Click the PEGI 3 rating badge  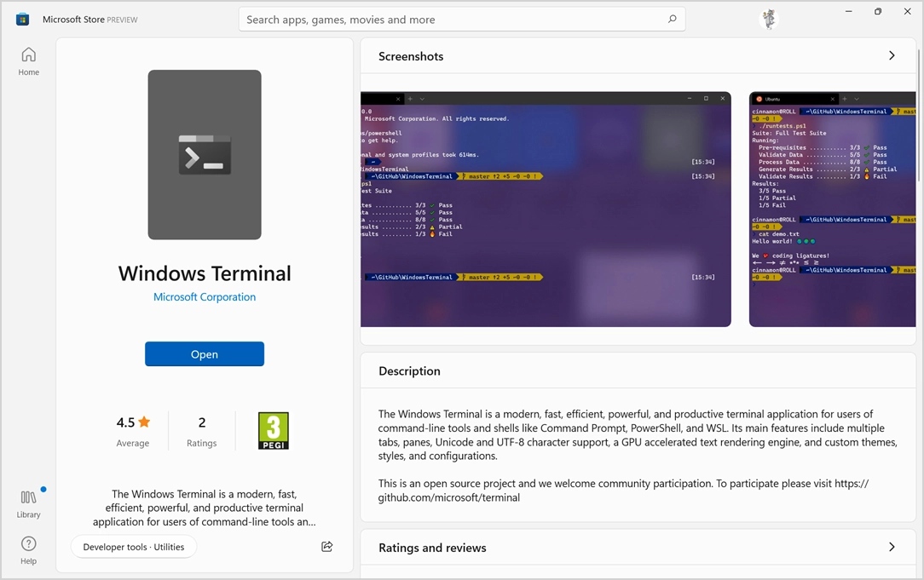(x=274, y=431)
